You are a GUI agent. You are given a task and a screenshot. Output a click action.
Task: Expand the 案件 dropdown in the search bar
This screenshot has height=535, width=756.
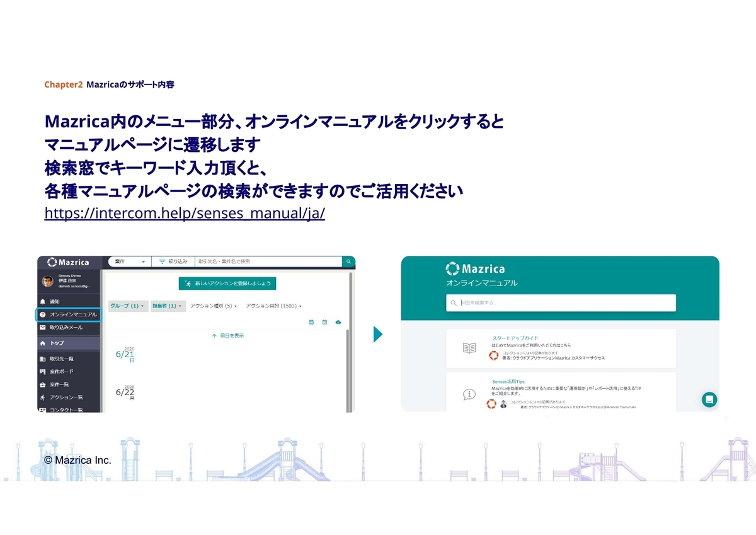click(x=129, y=262)
